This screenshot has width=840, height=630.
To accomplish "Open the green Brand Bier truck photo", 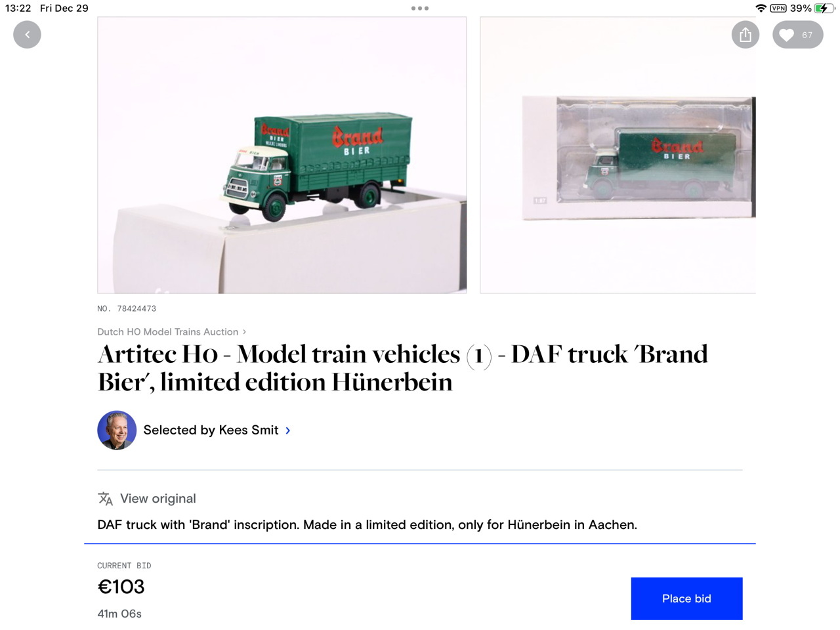I will [282, 155].
